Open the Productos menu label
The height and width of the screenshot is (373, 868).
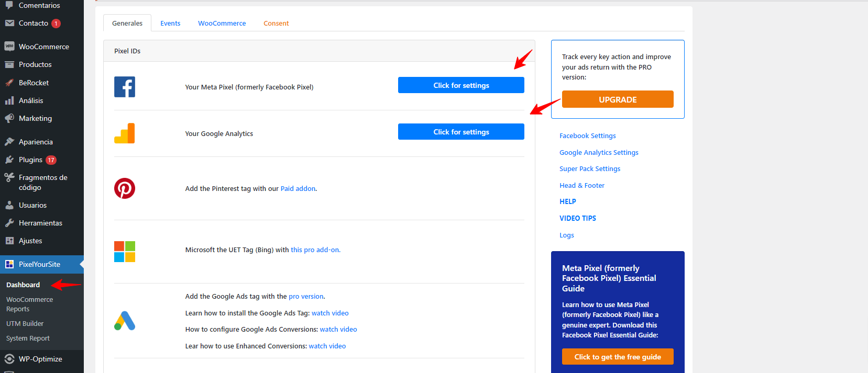click(x=35, y=64)
